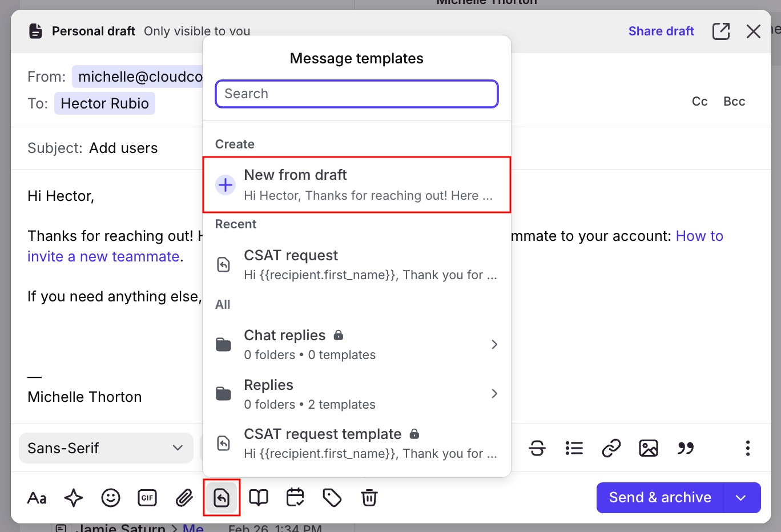Click the calendar scheduling icon
The height and width of the screenshot is (532, 781).
click(295, 498)
